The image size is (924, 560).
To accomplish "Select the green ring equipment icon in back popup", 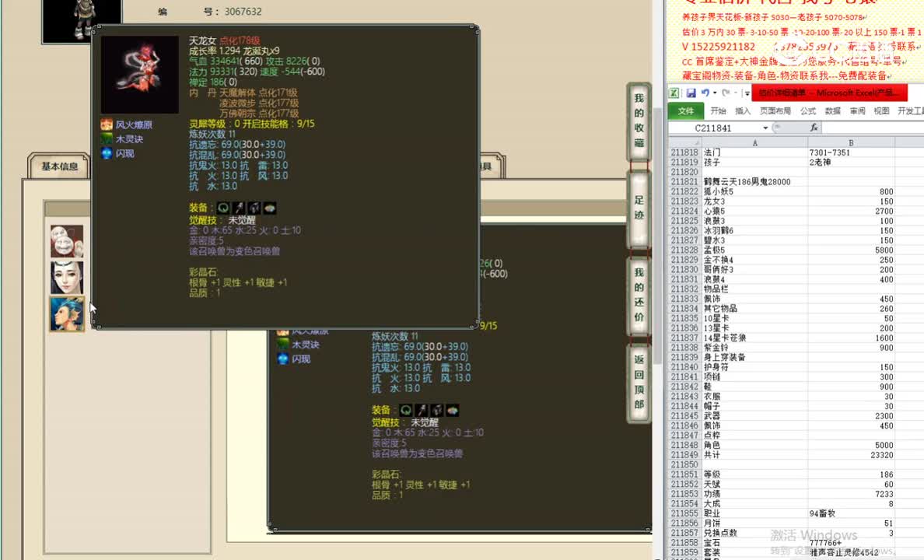I will (x=405, y=410).
